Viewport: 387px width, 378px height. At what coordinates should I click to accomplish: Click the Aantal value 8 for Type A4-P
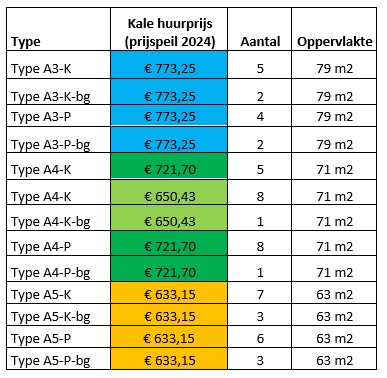(x=260, y=244)
